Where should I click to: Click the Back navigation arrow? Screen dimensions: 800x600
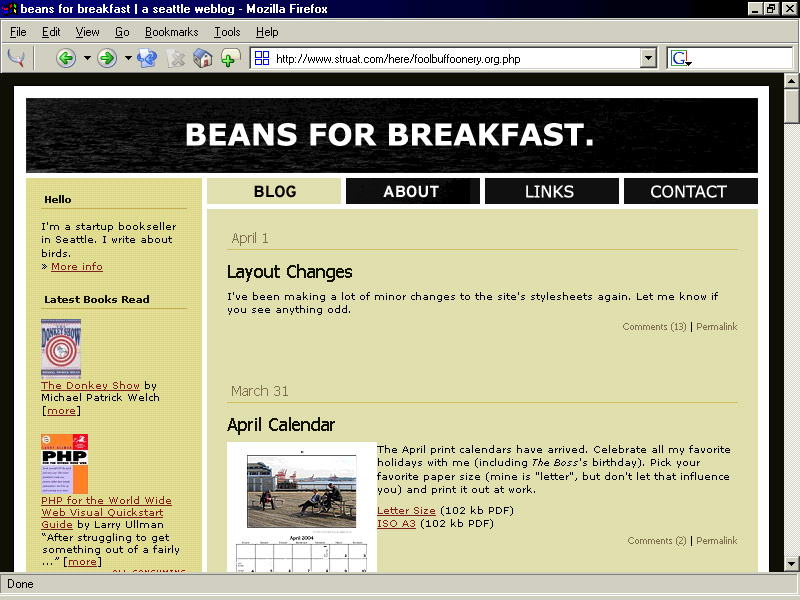point(66,58)
